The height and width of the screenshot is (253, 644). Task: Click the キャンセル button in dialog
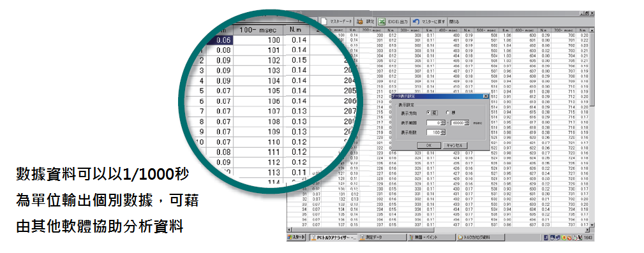click(x=454, y=145)
